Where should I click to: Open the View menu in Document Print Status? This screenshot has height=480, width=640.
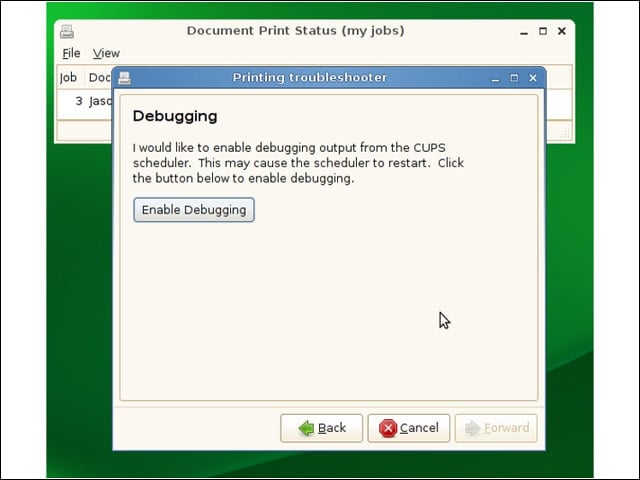[106, 53]
